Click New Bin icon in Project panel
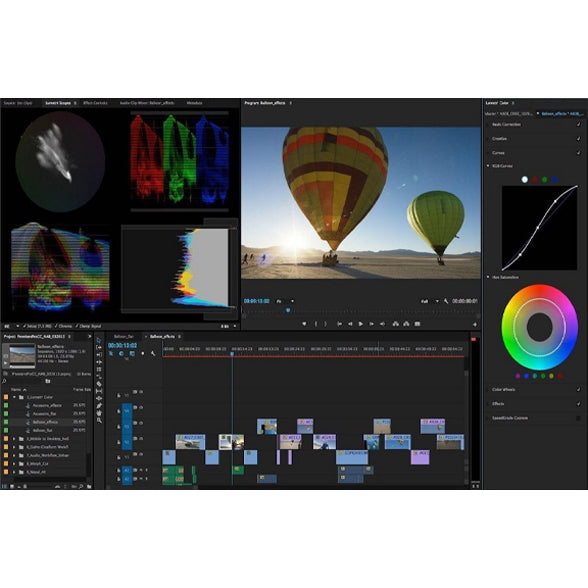588x588 pixels. 89,486
